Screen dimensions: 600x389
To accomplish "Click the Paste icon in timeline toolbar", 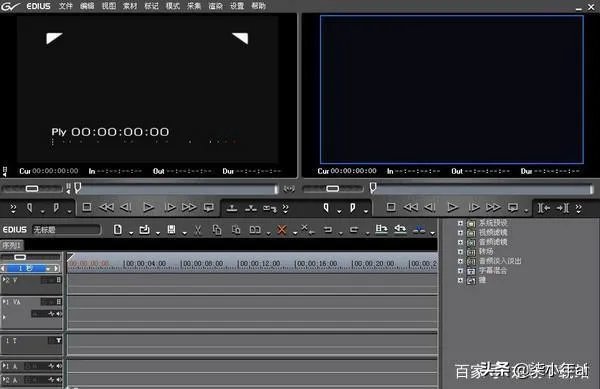I will click(236, 229).
